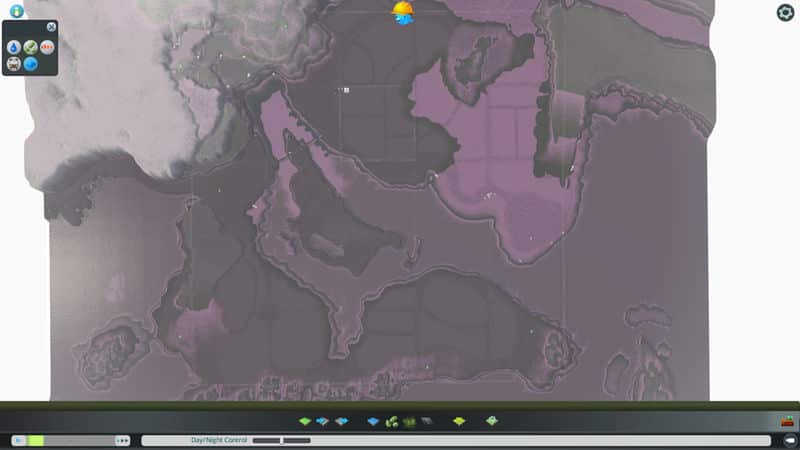This screenshot has width=800, height=450.
Task: Activate the bulldozer tool
Action: tap(788, 421)
